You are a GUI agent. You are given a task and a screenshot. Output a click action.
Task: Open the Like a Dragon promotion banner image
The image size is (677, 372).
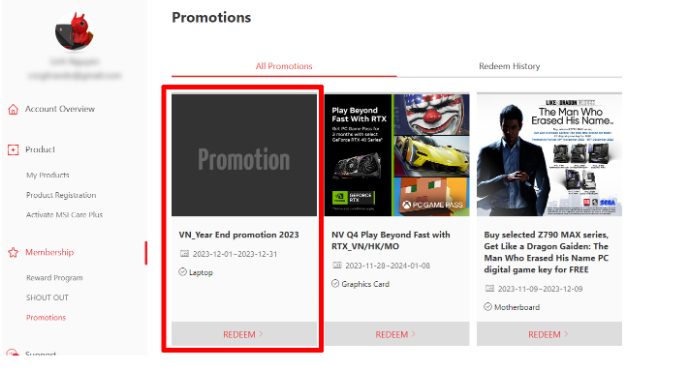coord(549,154)
